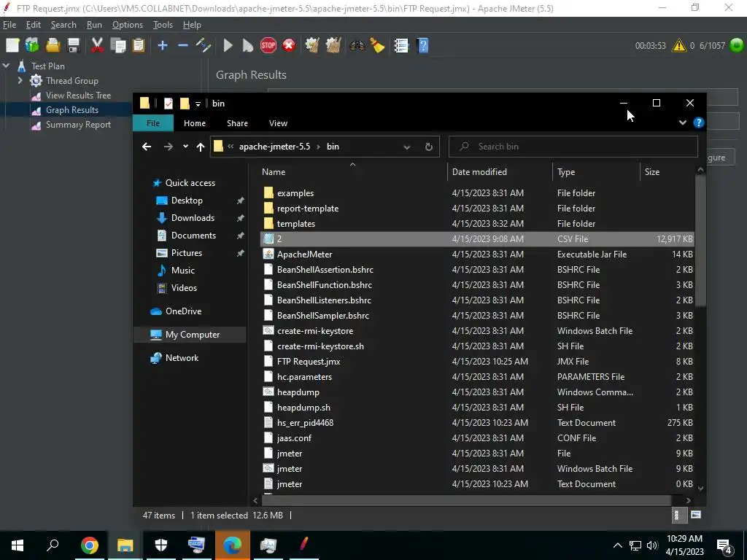Screen dimensions: 747x560
Task: Open the Help question mark icon in JMeter toolbar
Action: 422,46
